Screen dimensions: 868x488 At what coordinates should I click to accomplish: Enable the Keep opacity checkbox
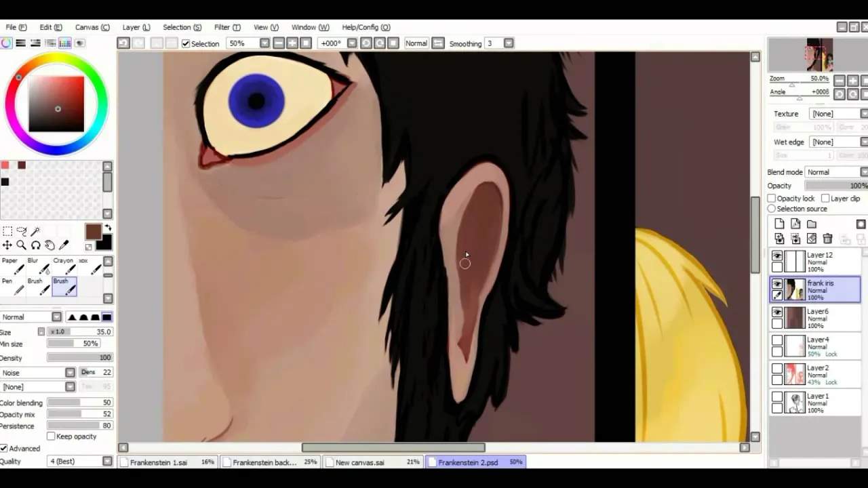point(51,436)
